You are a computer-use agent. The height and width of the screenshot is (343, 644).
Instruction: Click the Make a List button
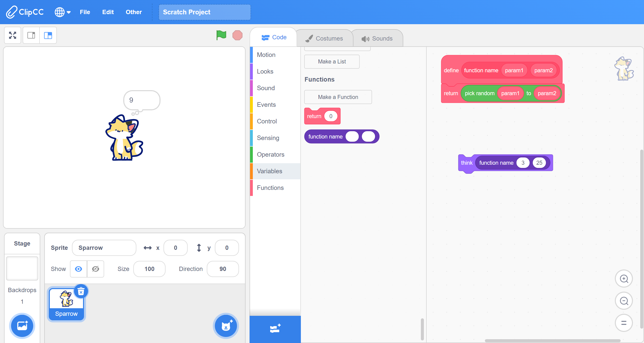[x=332, y=61]
